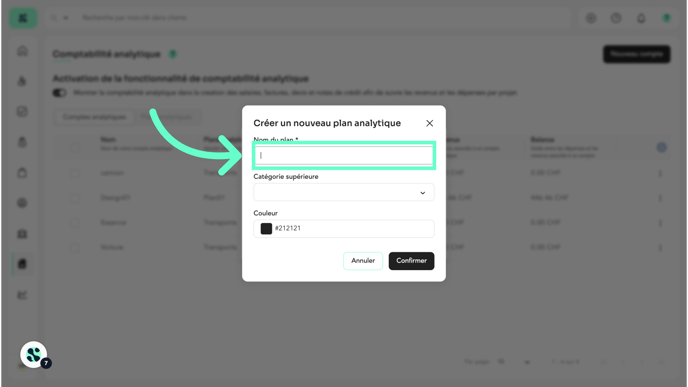The image size is (688, 387).
Task: Open the notifications bell icon
Action: click(x=641, y=18)
